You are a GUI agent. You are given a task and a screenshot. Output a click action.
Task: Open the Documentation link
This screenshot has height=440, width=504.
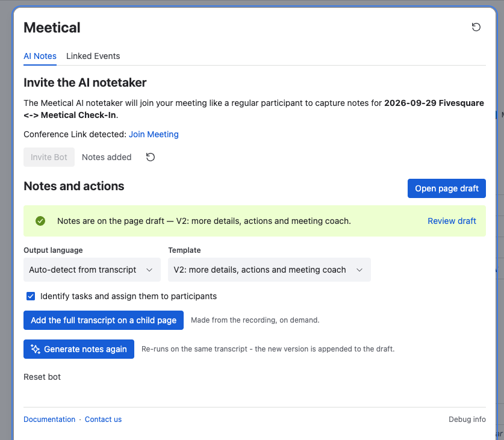49,420
